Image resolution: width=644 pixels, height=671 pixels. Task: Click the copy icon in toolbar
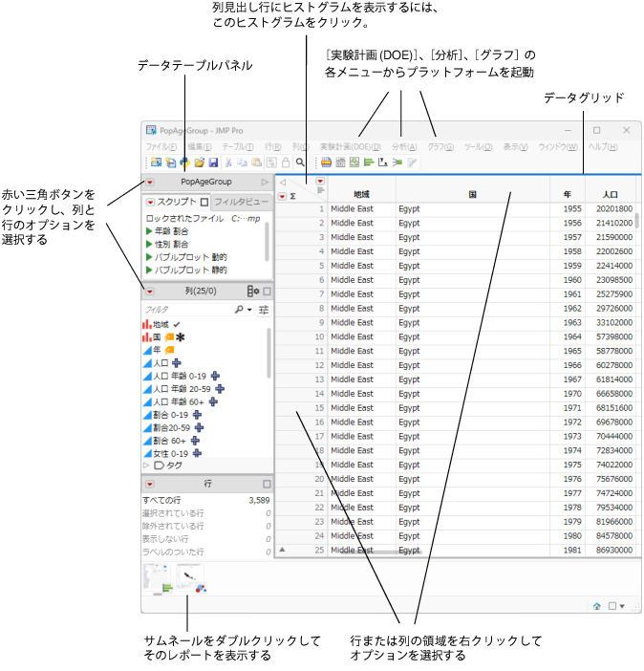242,162
